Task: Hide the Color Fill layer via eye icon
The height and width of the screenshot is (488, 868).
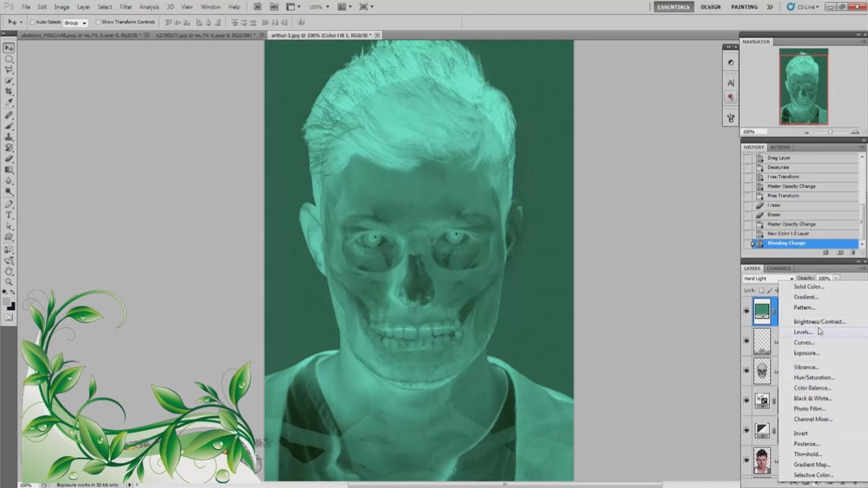Action: coord(747,311)
